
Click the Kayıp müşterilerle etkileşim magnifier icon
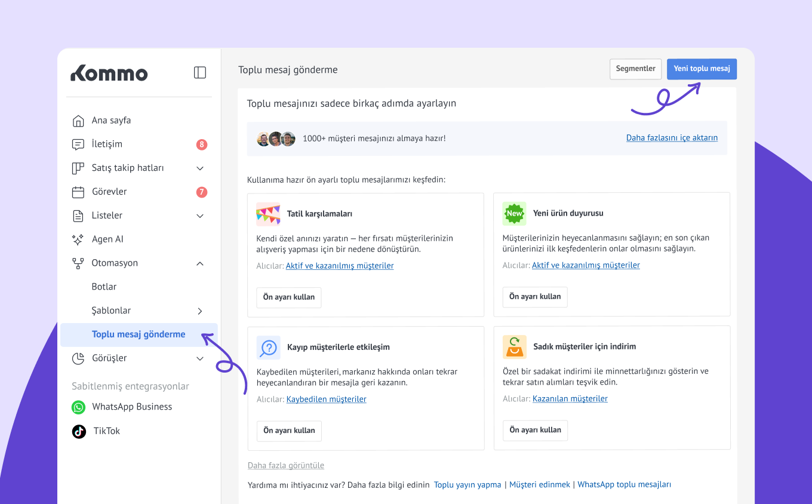(x=269, y=348)
